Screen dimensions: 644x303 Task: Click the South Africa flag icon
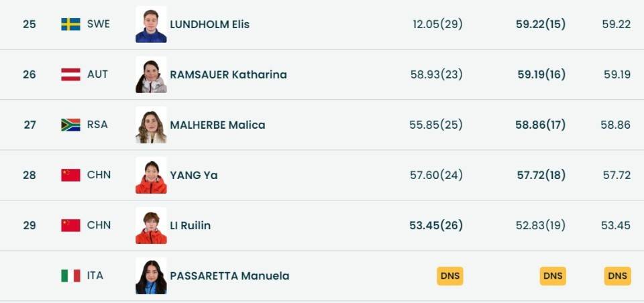pyautogui.click(x=70, y=125)
